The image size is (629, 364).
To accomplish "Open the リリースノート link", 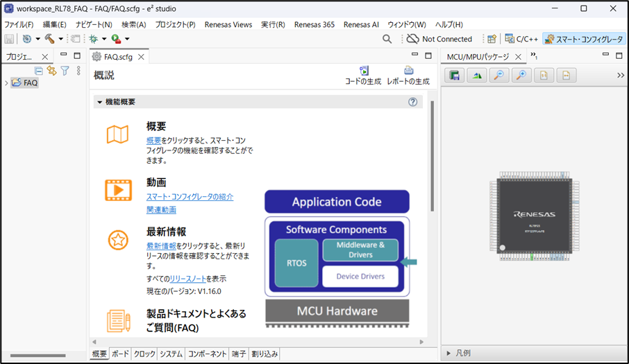I will click(187, 279).
